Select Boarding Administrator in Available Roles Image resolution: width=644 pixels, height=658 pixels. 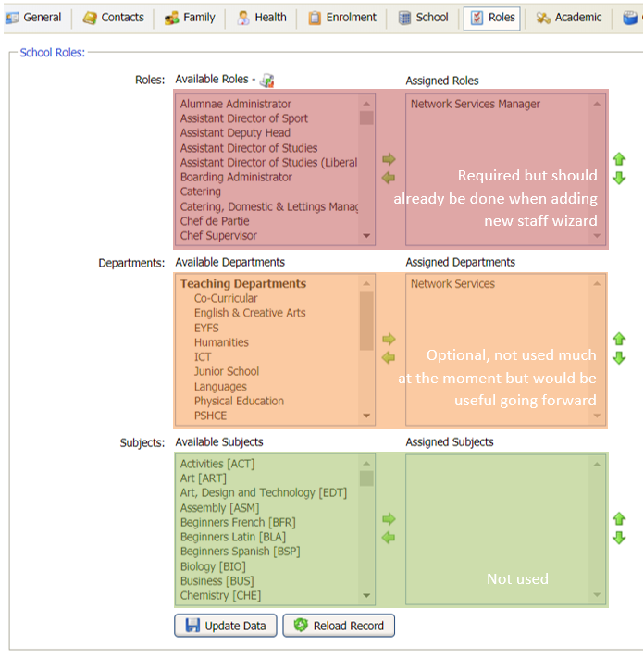click(x=236, y=177)
